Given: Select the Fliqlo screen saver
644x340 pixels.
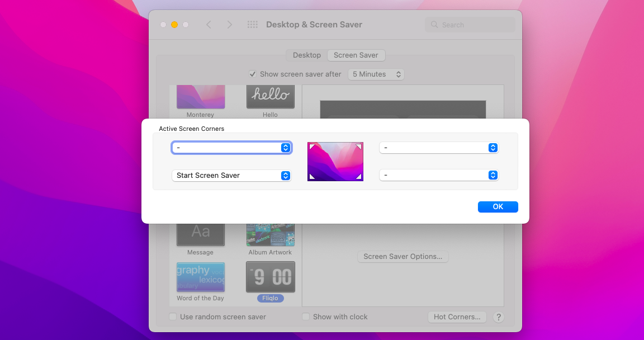Looking at the screenshot, I should pos(271,277).
